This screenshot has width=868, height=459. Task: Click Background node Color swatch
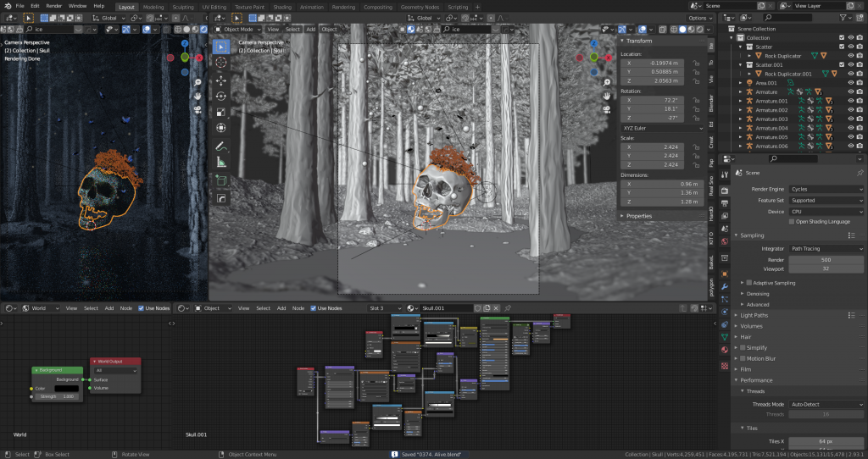coord(66,388)
